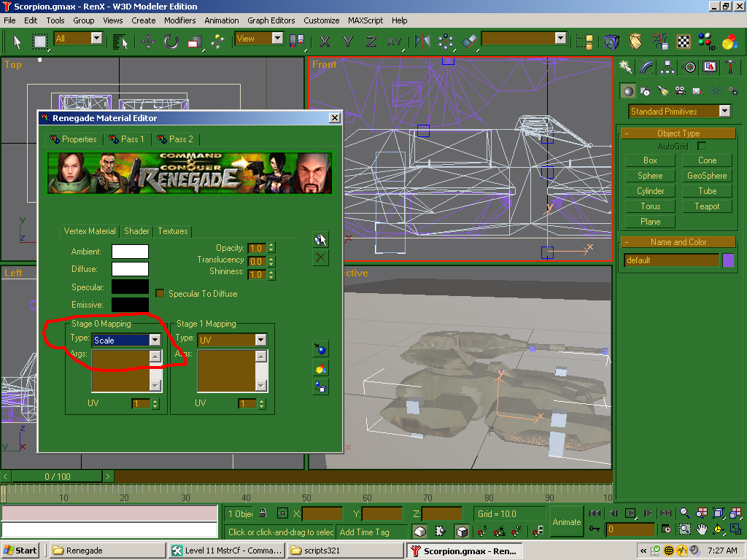Screen dimensions: 747x560
Task: Open the Utilities hammer panel
Action: pyautogui.click(x=730, y=67)
